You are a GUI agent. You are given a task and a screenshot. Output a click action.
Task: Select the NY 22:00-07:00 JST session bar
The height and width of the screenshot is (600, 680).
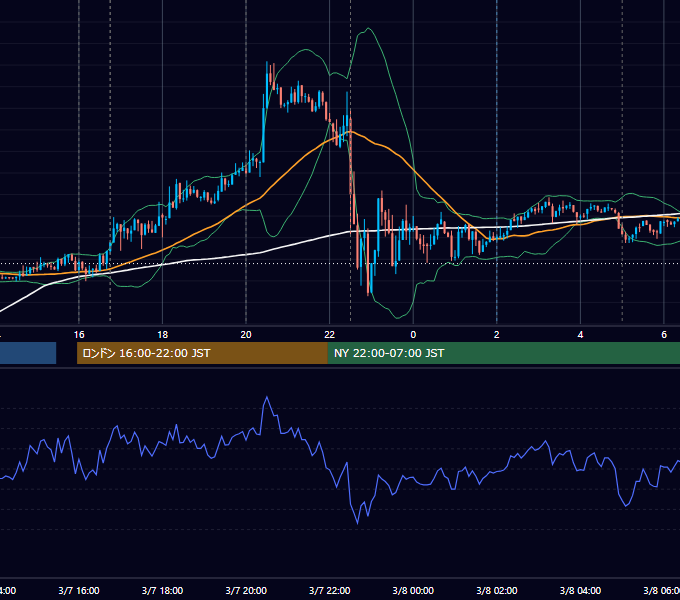pos(503,353)
